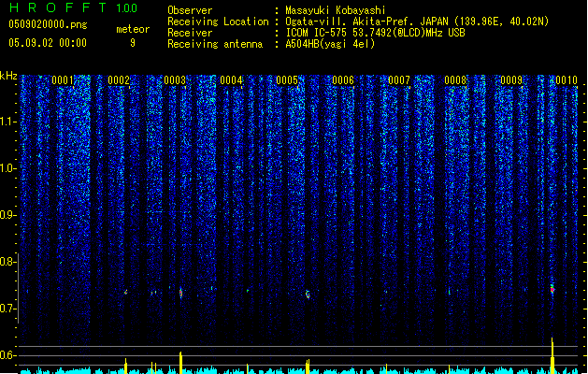This screenshot has height=374, width=588.
Task: Click the minute marker 0008
Action: [x=455, y=80]
